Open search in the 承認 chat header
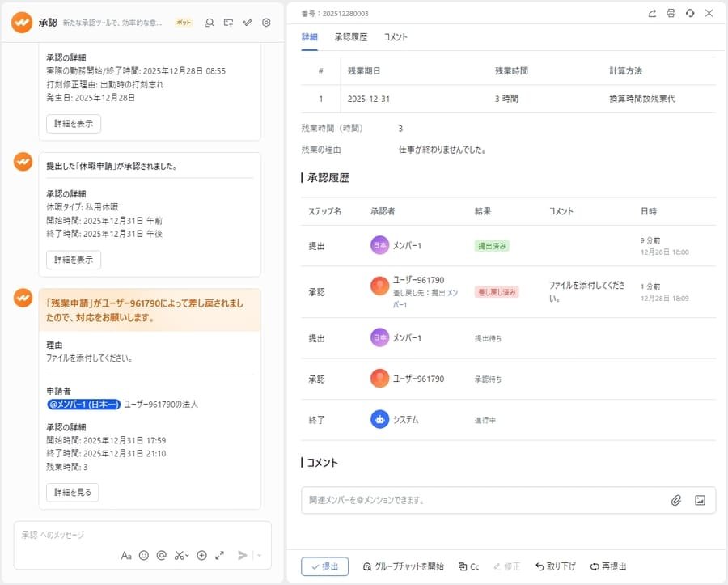 pyautogui.click(x=210, y=23)
